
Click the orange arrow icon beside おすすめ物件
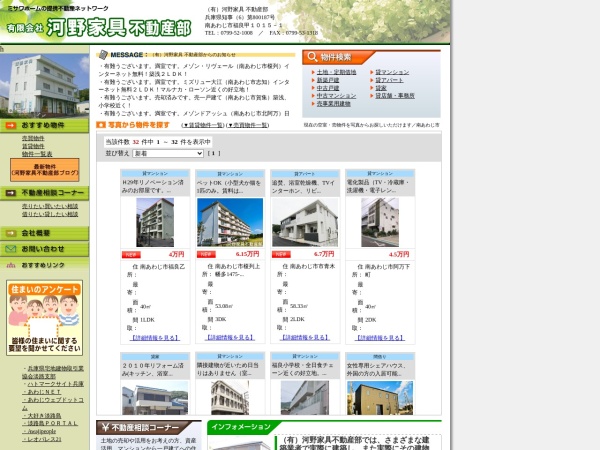pyautogui.click(x=11, y=126)
